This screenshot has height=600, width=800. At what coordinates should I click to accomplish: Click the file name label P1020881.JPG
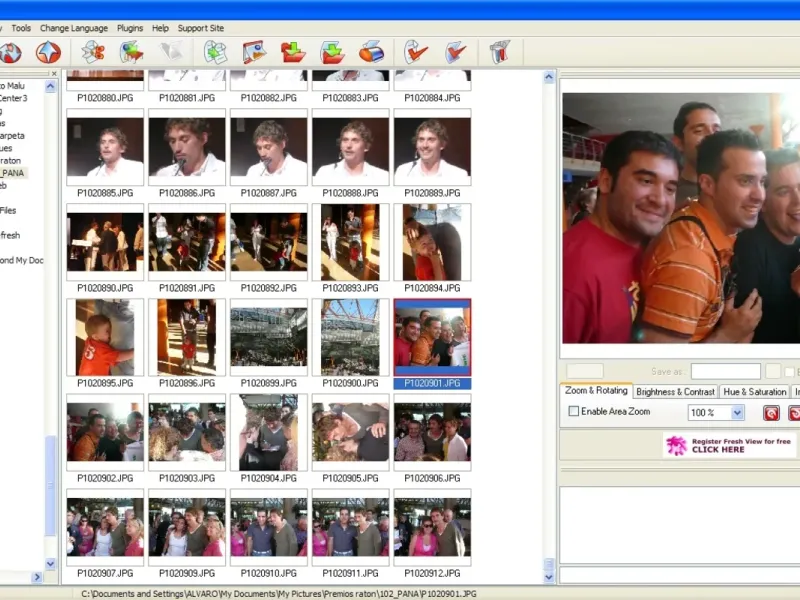(x=187, y=98)
